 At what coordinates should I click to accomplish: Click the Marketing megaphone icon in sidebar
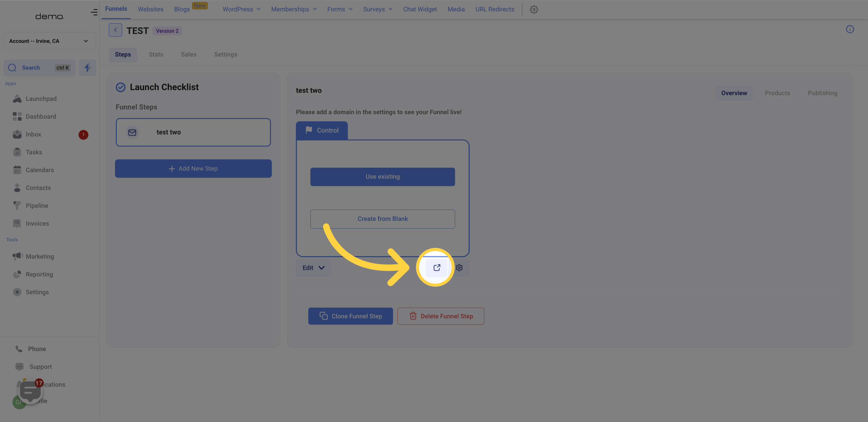(x=17, y=256)
